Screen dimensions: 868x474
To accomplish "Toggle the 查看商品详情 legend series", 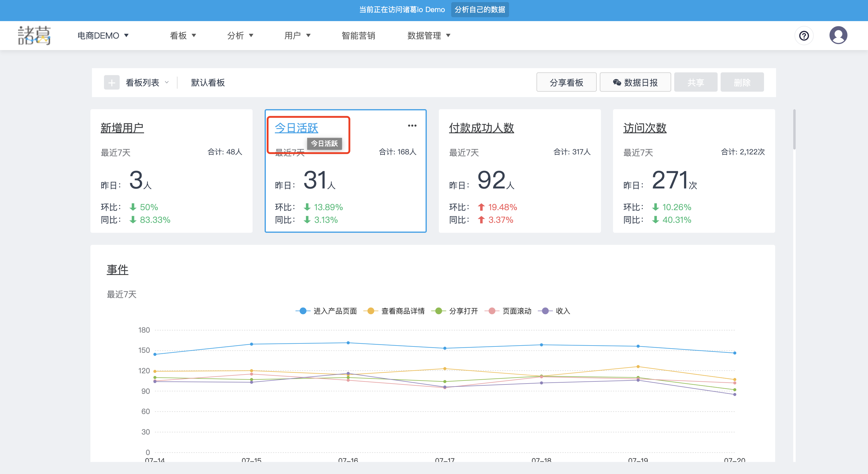I will pos(394,311).
